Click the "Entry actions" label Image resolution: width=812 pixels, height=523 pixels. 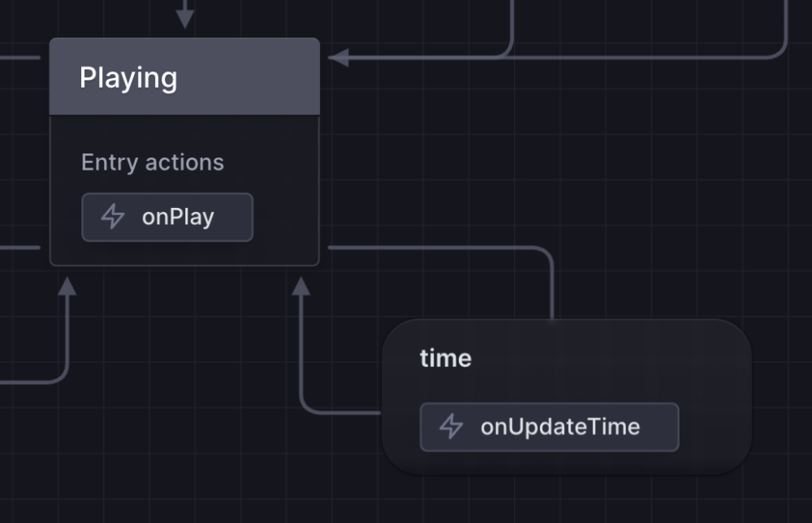pyautogui.click(x=153, y=162)
